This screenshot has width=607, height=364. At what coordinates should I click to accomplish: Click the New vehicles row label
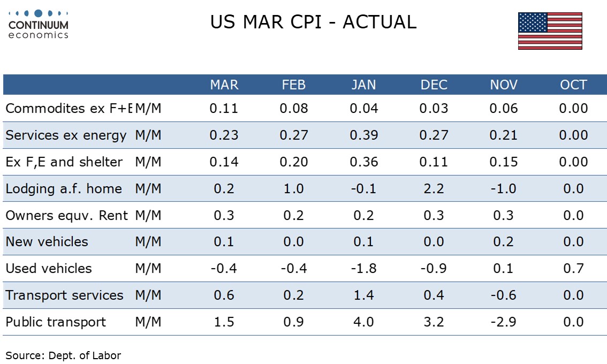tap(47, 242)
